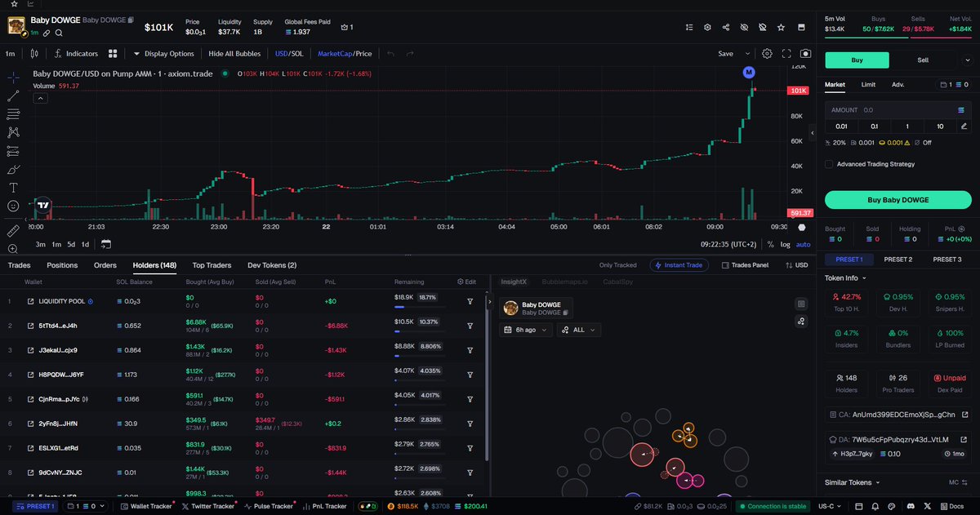Enable Advanced Trading Strategy checkbox
The width and height of the screenshot is (980, 515).
(829, 164)
